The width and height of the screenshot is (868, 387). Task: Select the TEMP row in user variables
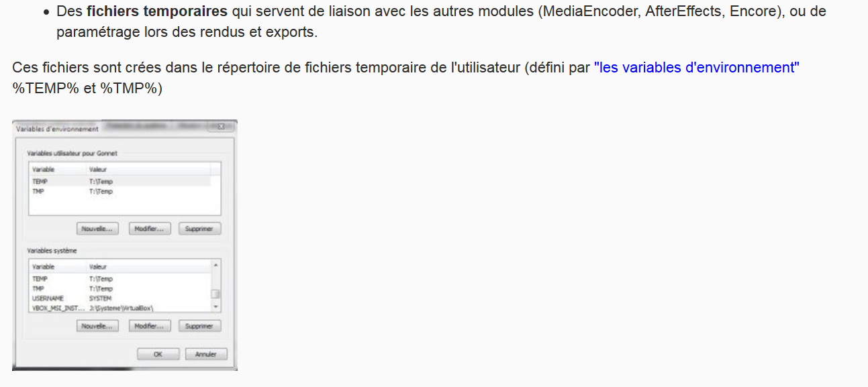point(120,181)
